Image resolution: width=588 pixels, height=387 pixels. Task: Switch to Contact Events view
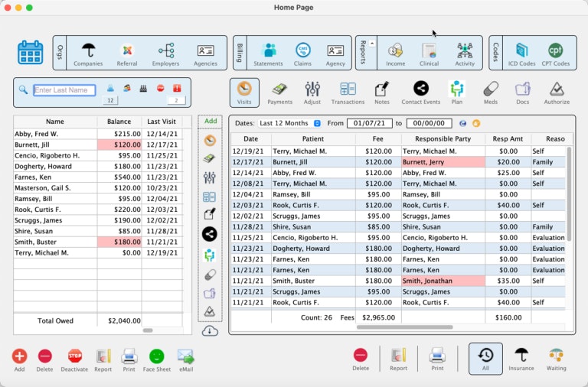pyautogui.click(x=421, y=93)
